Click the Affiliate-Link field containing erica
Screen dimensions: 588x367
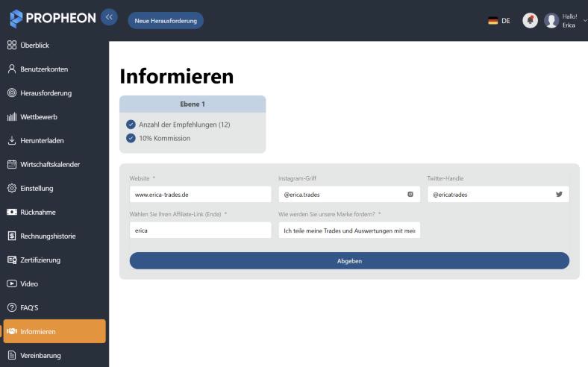[200, 230]
